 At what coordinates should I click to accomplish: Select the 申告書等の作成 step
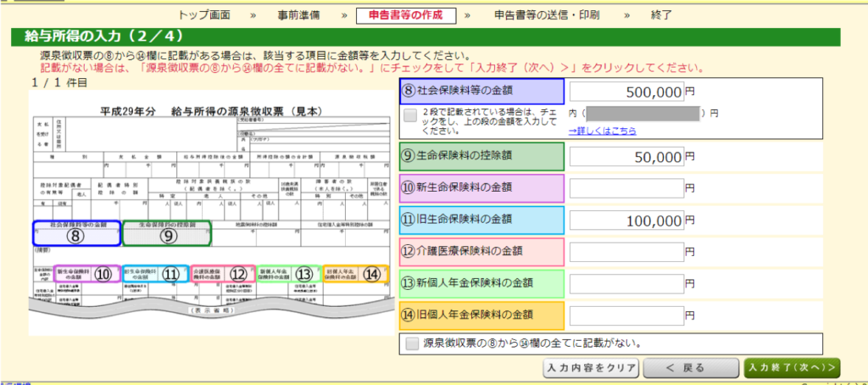click(x=406, y=15)
